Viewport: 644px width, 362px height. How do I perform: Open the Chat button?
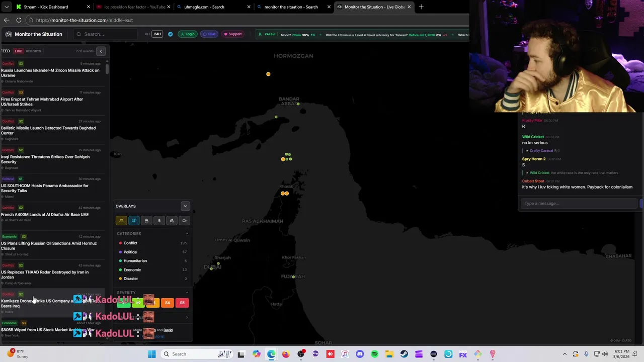209,34
